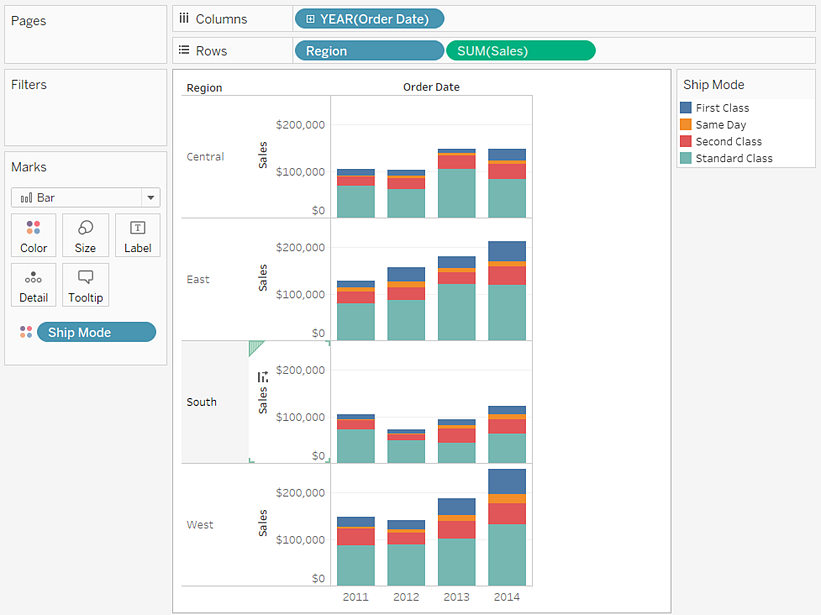The width and height of the screenshot is (821, 615).
Task: Click the Rows shelf icon
Action: point(184,50)
